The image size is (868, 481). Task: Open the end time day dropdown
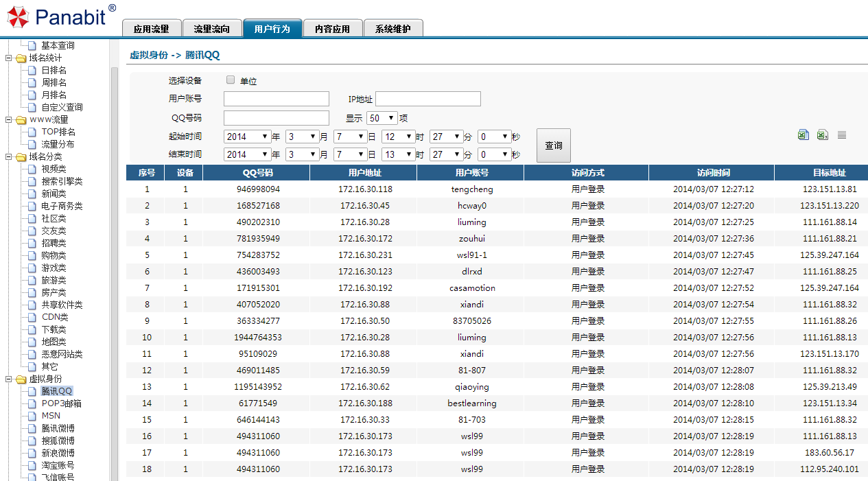351,155
